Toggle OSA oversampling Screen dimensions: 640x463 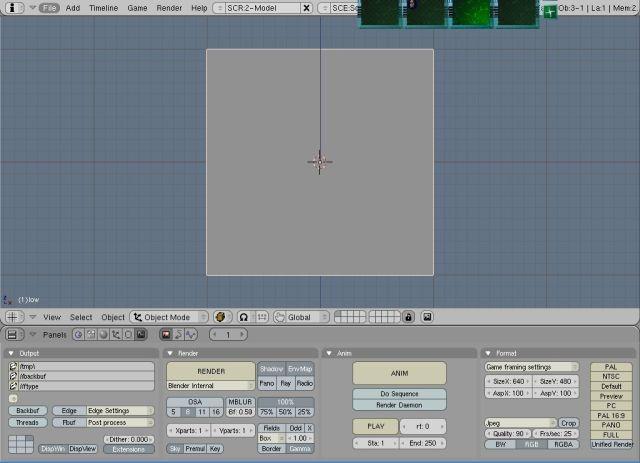(x=195, y=402)
